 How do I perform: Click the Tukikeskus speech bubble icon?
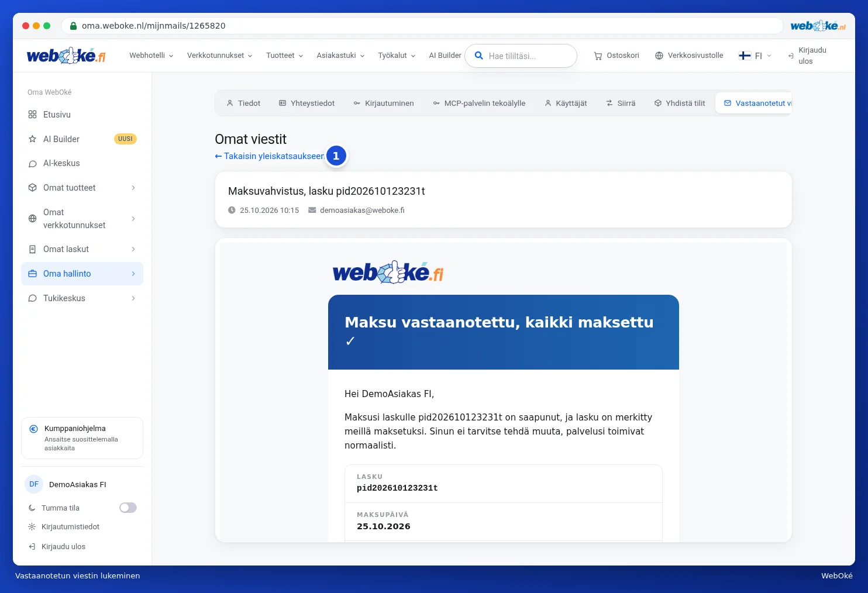click(33, 298)
